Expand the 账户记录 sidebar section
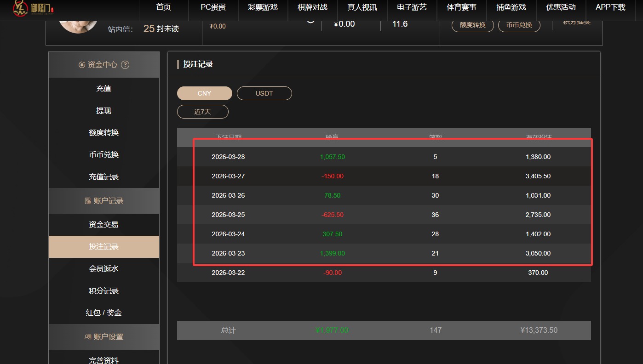Image resolution: width=643 pixels, height=364 pixels. point(103,201)
